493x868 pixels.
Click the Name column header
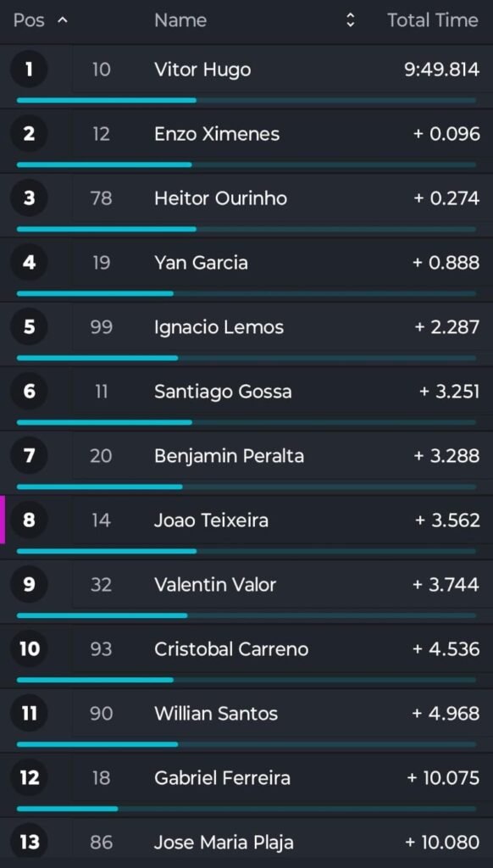coord(180,20)
